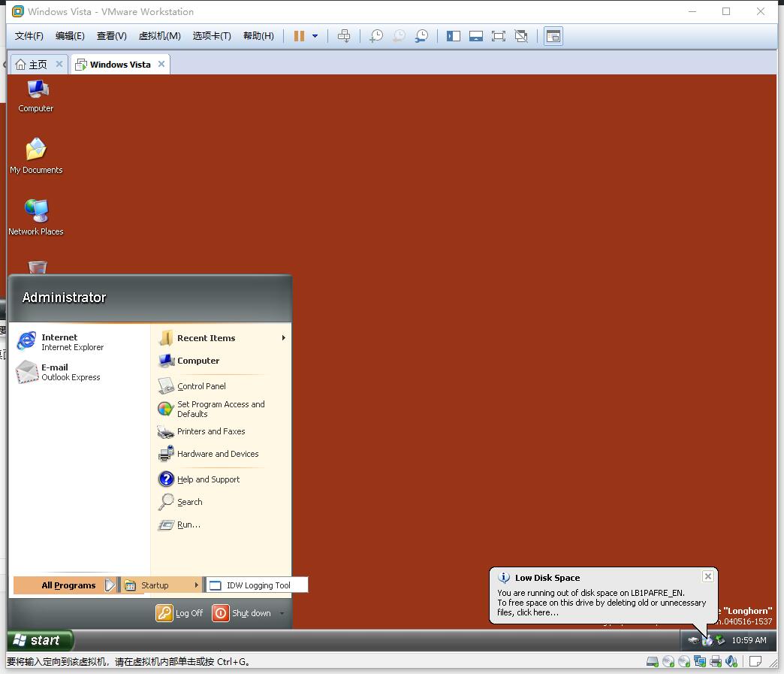Take a snapshot of the VM
Image resolution: width=784 pixels, height=674 pixels.
tap(376, 36)
